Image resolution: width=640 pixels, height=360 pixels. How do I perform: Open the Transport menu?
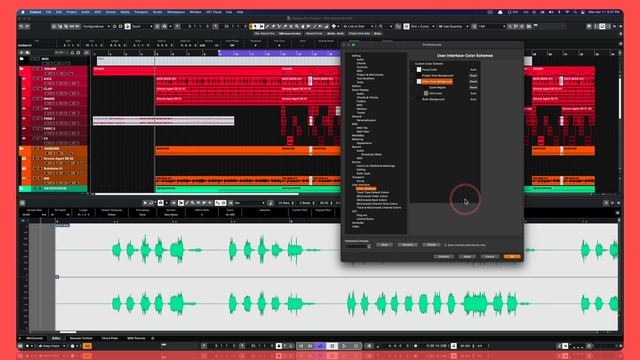(x=141, y=12)
